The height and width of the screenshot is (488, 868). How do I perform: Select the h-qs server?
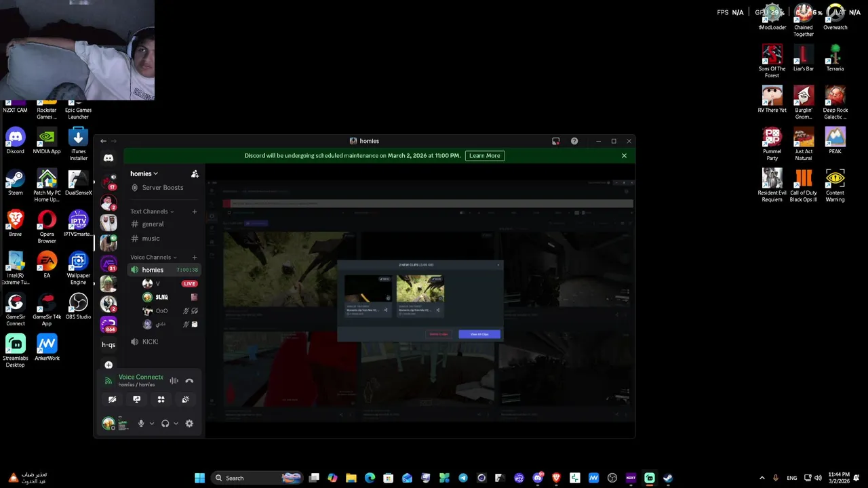(108, 344)
